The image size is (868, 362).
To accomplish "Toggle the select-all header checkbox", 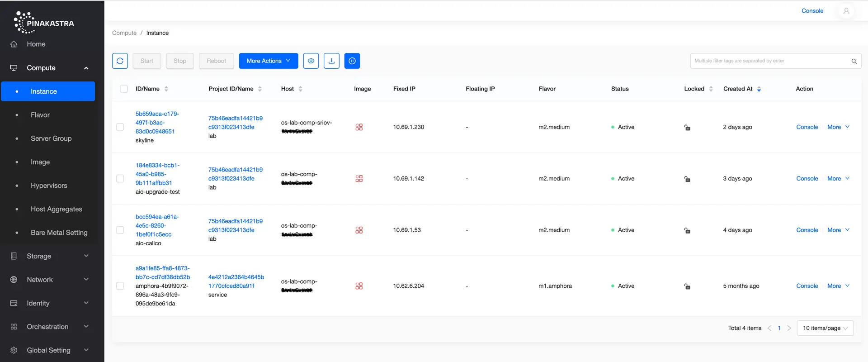I will [x=124, y=89].
